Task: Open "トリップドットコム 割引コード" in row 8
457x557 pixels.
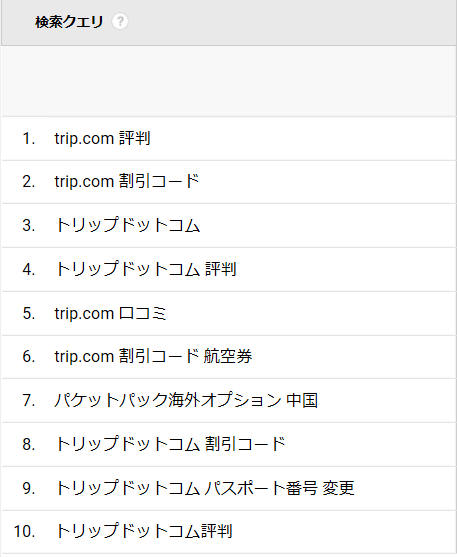Action: (x=170, y=444)
